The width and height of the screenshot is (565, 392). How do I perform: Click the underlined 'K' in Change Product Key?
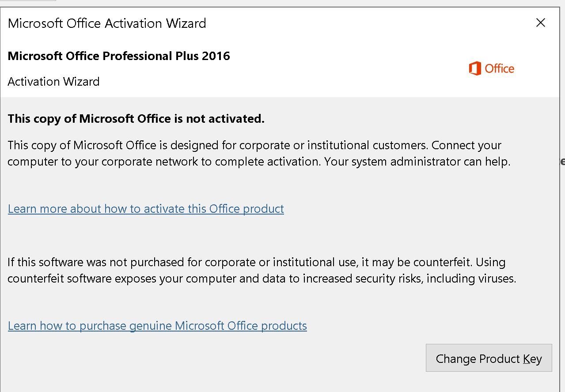(526, 359)
